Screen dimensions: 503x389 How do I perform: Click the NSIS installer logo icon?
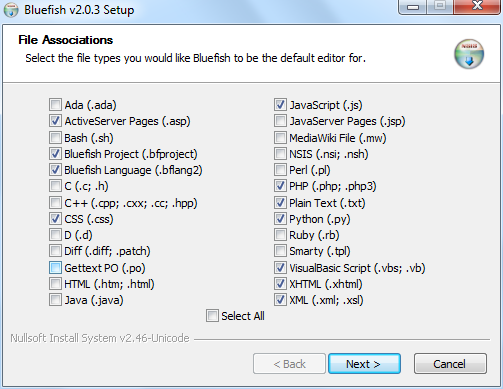click(469, 54)
